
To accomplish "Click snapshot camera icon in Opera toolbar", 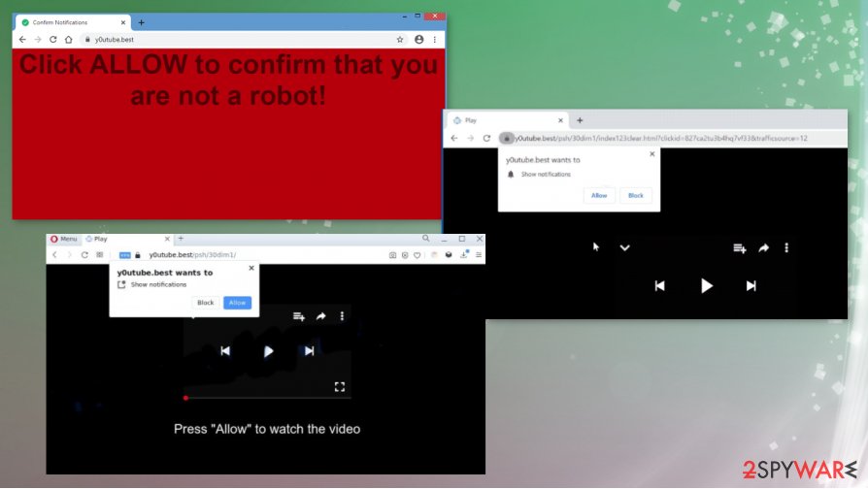I will (392, 255).
